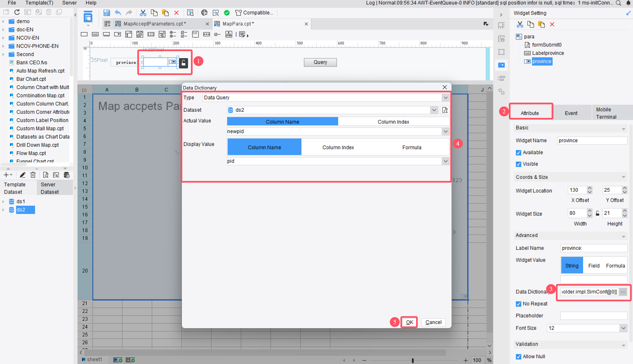
Task: Click the ellipsis button beside Data Dictionary
Action: point(623,292)
